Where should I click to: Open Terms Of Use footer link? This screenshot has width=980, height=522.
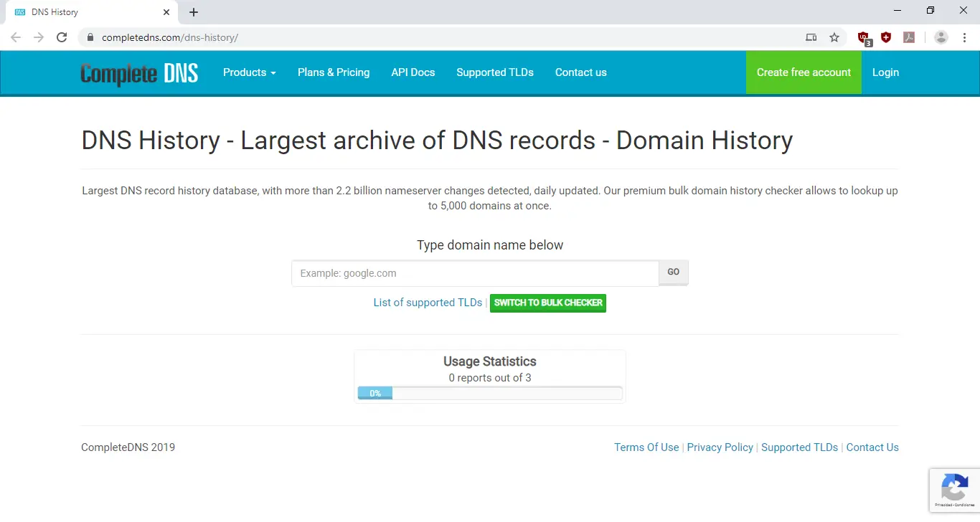point(646,447)
